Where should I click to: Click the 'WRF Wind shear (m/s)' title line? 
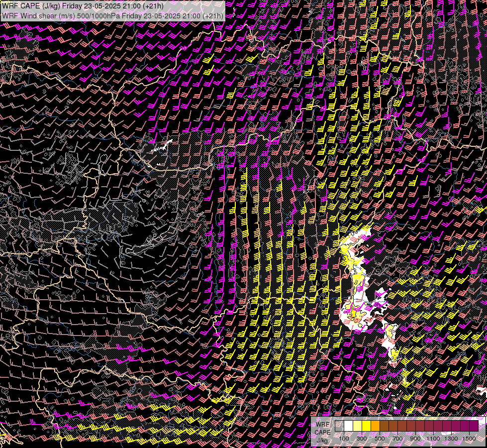[112, 16]
